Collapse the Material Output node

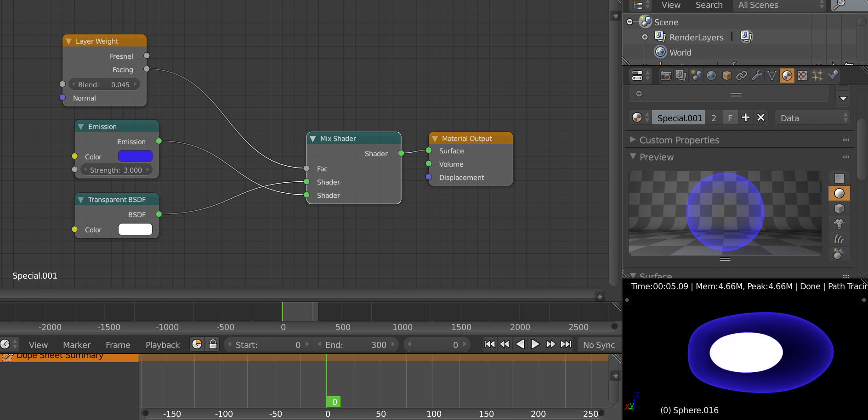pos(435,139)
